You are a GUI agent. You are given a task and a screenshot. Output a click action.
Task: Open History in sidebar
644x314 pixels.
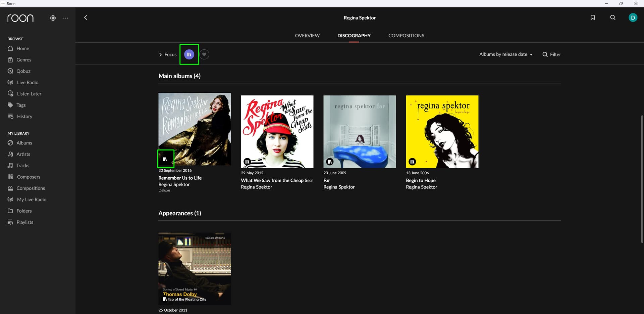point(20,117)
